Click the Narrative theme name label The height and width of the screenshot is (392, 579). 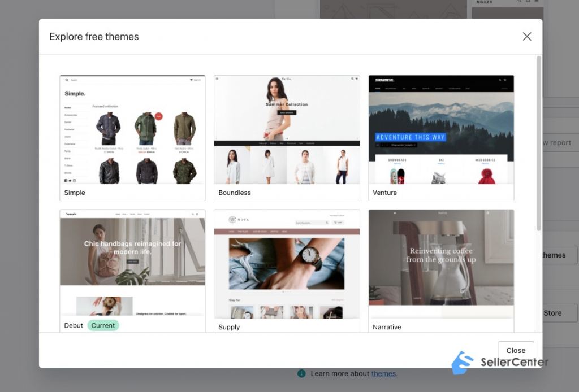pyautogui.click(x=387, y=327)
